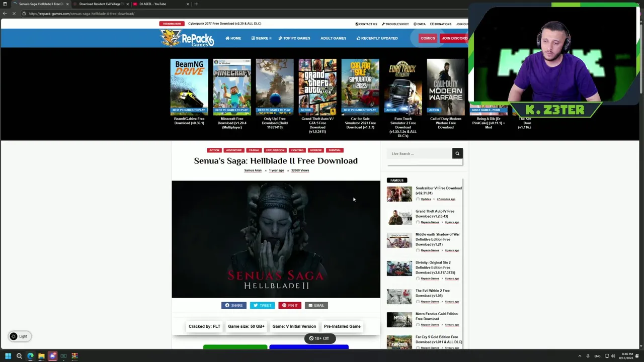644x362 pixels.
Task: Open Grand Theft Auto IV sidebar link
Action: 435,214
